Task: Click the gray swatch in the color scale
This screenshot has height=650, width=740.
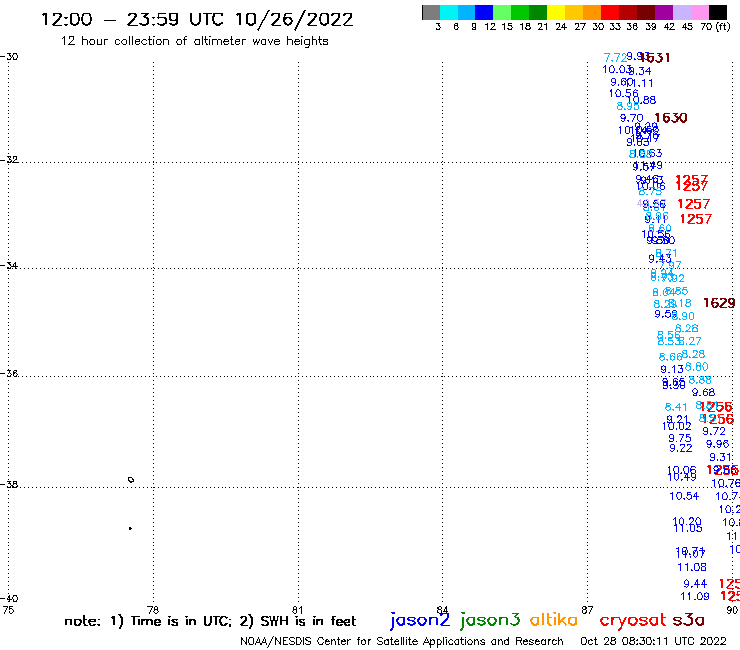Action: (431, 12)
